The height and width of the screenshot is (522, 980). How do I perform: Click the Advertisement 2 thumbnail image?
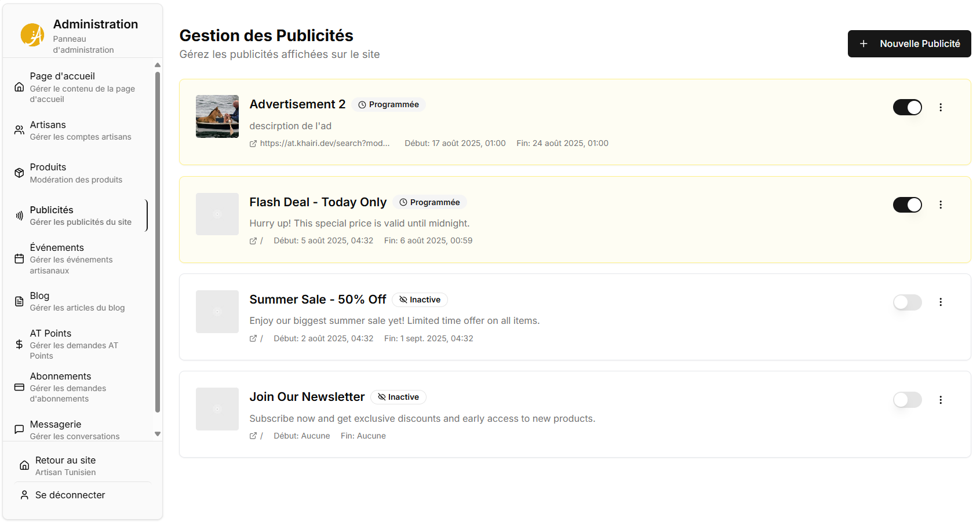(217, 116)
